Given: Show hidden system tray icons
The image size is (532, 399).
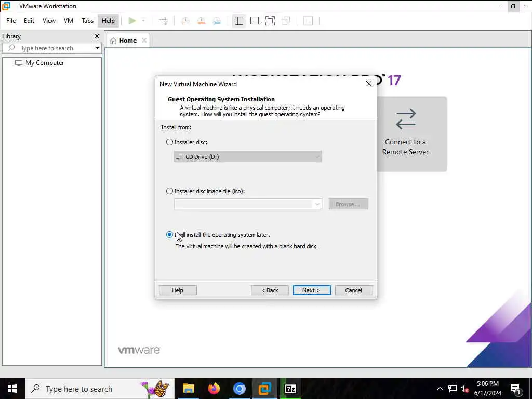Looking at the screenshot, I should tap(440, 389).
